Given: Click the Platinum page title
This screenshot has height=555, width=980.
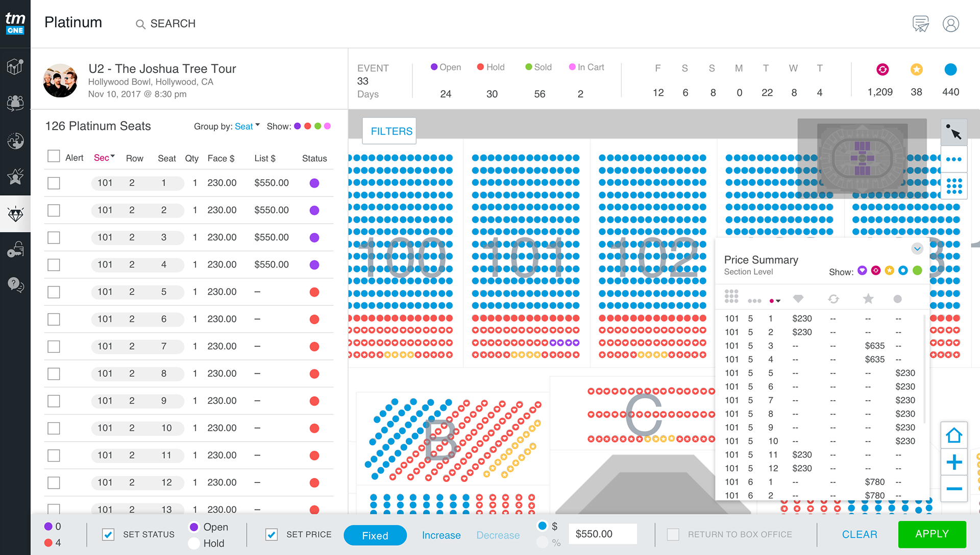Looking at the screenshot, I should click(73, 22).
